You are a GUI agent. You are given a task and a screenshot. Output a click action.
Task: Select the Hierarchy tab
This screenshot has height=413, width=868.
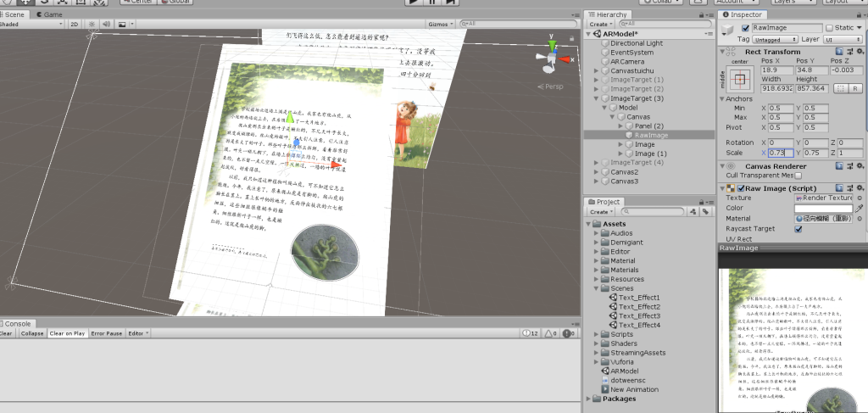click(x=607, y=14)
